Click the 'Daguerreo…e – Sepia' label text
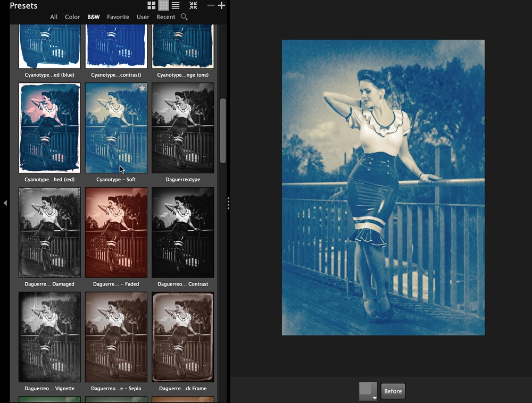This screenshot has height=403, width=532. [x=116, y=389]
